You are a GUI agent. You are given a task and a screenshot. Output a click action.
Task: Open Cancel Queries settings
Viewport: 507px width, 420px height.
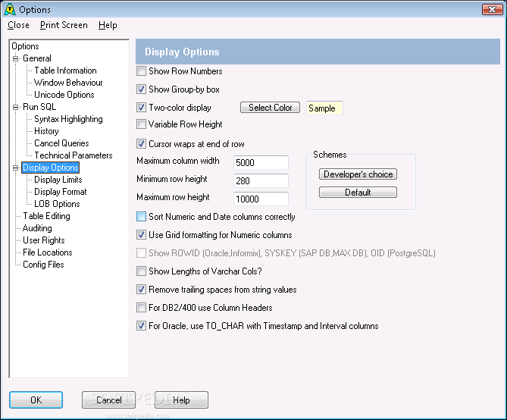tap(61, 143)
